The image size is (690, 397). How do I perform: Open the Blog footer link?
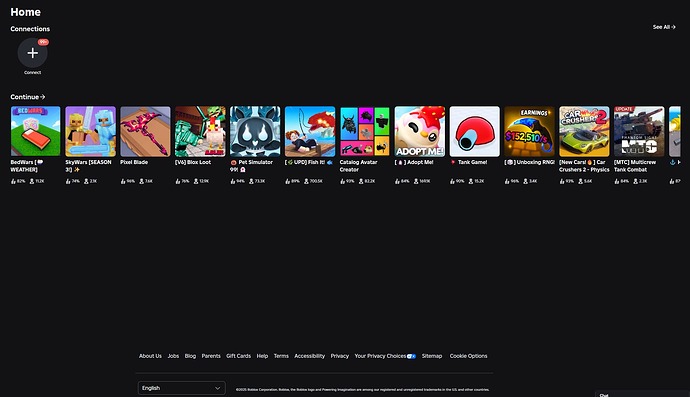[x=190, y=356]
